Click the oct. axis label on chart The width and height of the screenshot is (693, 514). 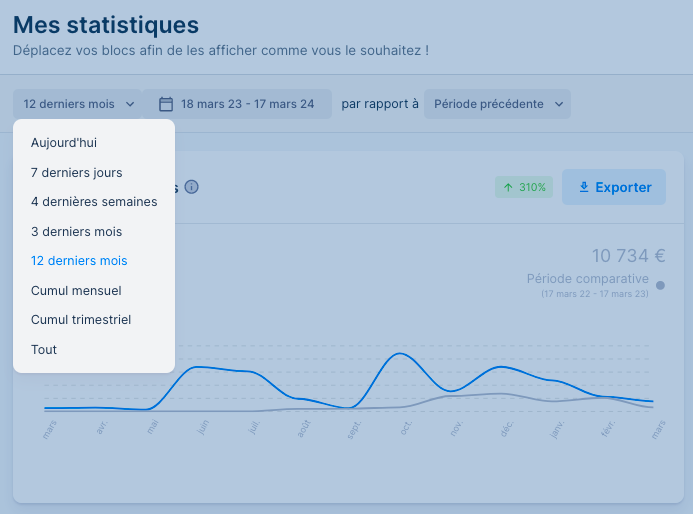[406, 428]
